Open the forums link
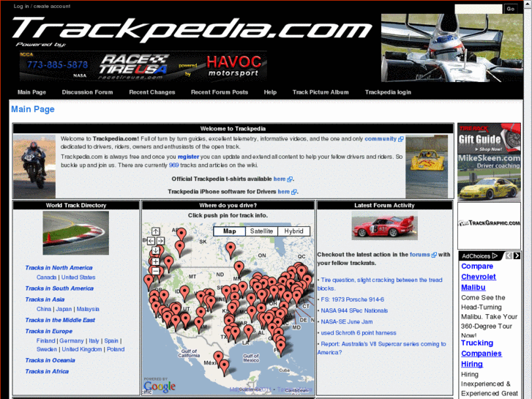The height and width of the screenshot is (399, 532). (x=420, y=254)
